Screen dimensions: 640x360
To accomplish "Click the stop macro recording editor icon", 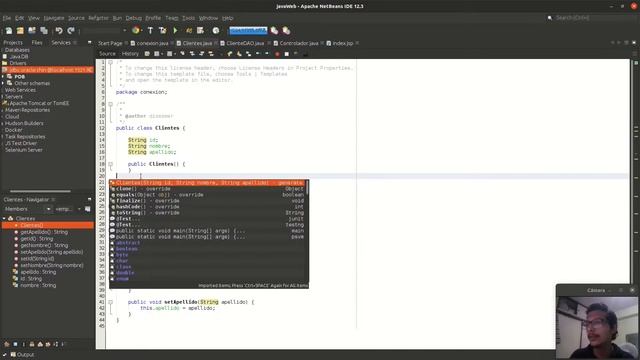I will (287, 54).
